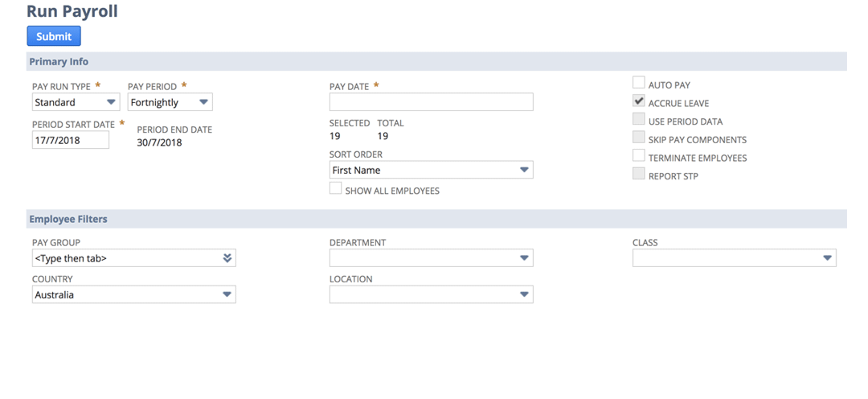The width and height of the screenshot is (868, 399).
Task: Expand the Location dropdown
Action: coord(431,295)
